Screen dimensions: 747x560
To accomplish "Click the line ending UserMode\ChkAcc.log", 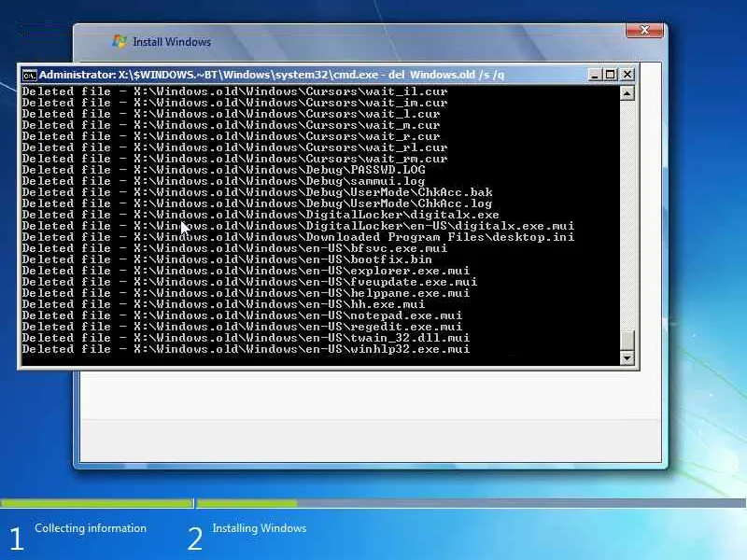I will (258, 203).
